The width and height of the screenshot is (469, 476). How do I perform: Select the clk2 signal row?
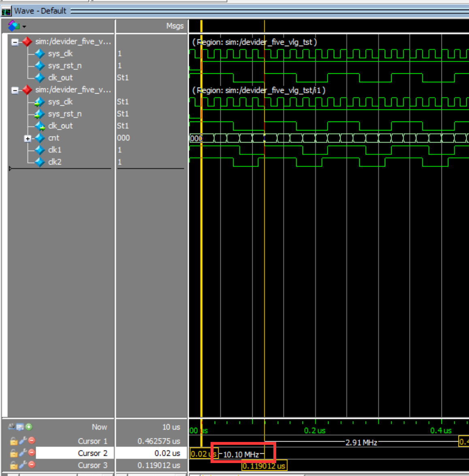(x=55, y=162)
